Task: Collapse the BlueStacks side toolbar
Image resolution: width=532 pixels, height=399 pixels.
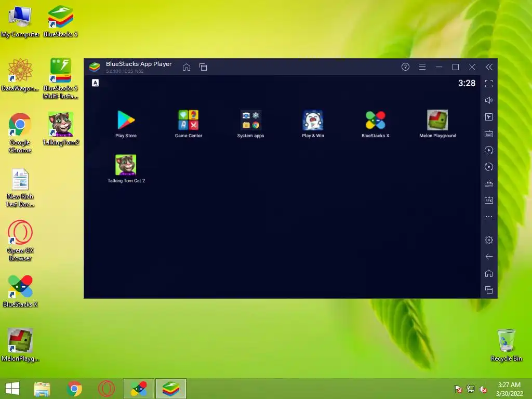Action: tap(489, 67)
